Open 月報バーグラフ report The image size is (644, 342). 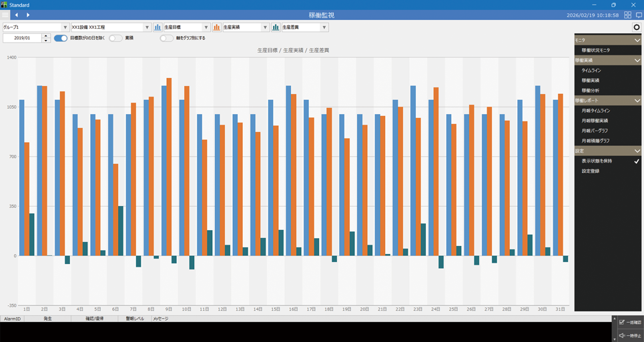click(595, 131)
